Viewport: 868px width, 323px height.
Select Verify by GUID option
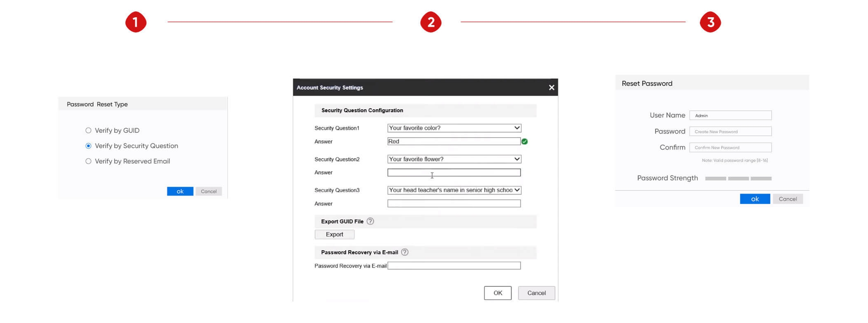tap(88, 130)
